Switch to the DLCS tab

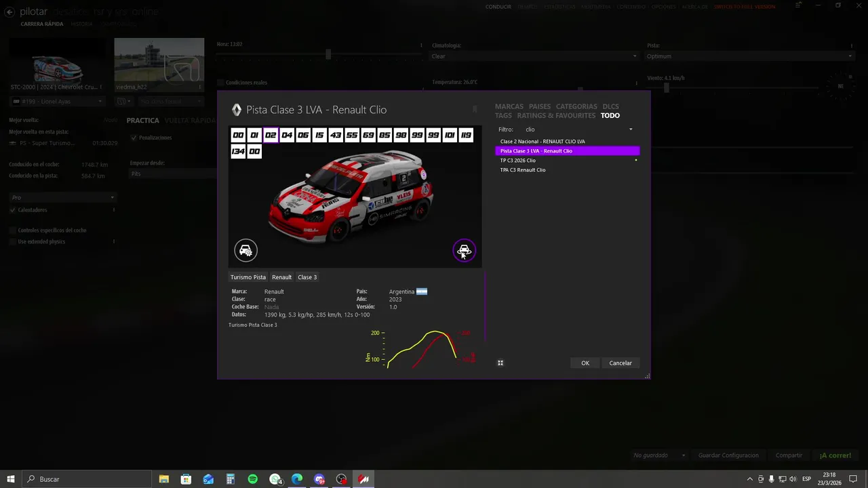pos(610,106)
